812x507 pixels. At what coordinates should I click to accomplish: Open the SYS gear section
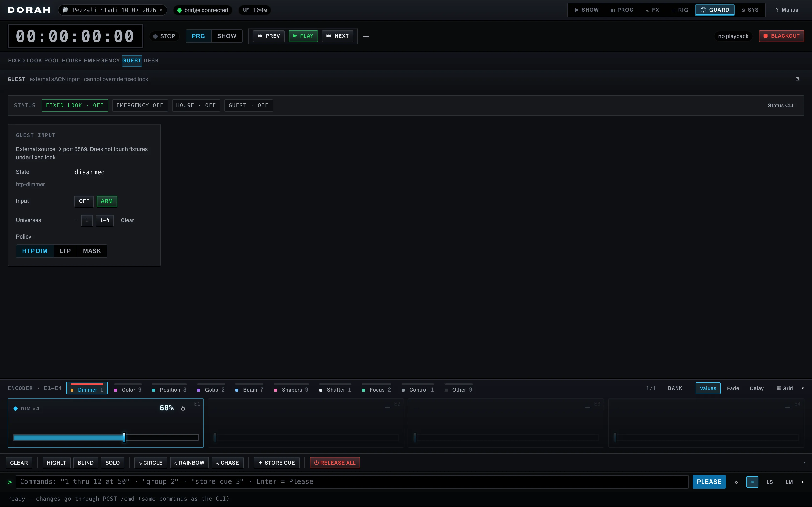[750, 10]
